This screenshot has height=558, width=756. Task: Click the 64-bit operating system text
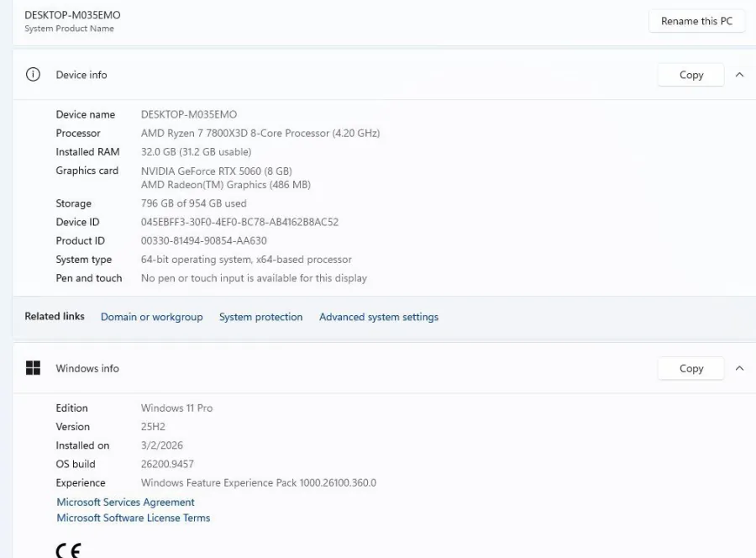tap(246, 260)
